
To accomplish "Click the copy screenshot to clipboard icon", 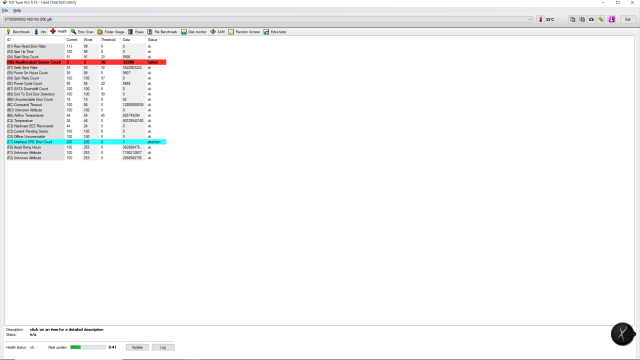I will pyautogui.click(x=582, y=19).
